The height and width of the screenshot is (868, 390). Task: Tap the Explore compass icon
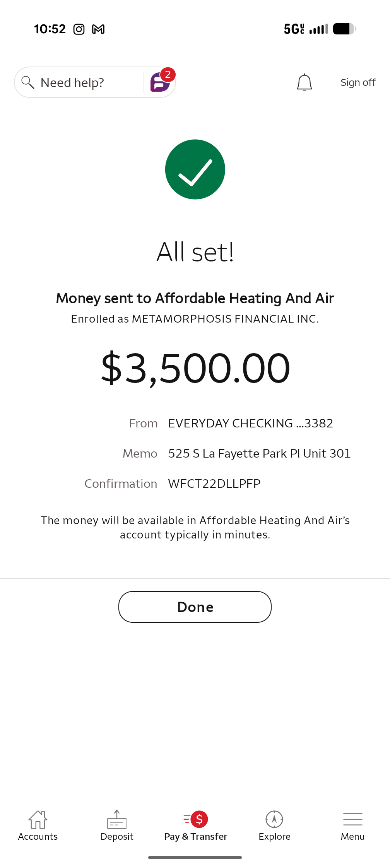[x=274, y=819]
